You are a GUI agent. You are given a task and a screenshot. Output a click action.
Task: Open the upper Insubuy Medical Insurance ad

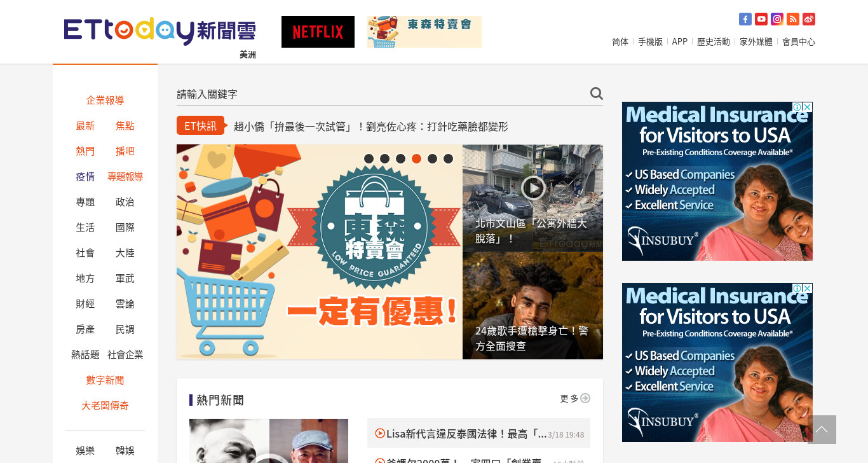[717, 181]
